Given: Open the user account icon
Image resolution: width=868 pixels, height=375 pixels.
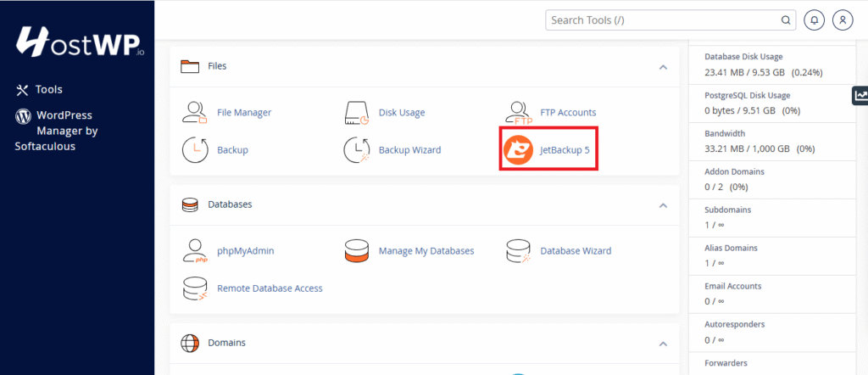Looking at the screenshot, I should (x=843, y=20).
